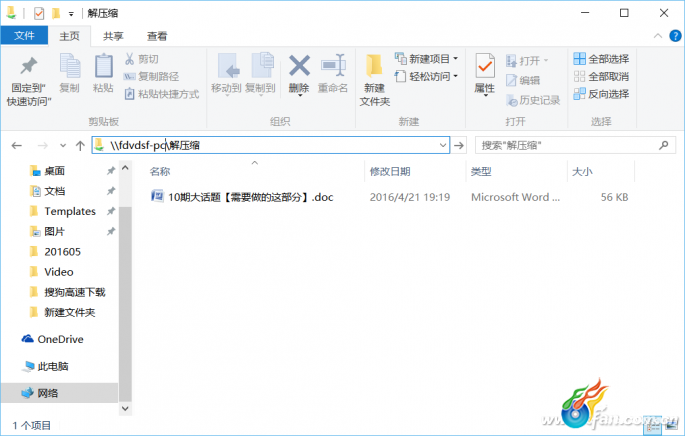Image resolution: width=685 pixels, height=436 pixels.
Task: Select Network (网络) in the navigation pane
Action: coord(48,393)
